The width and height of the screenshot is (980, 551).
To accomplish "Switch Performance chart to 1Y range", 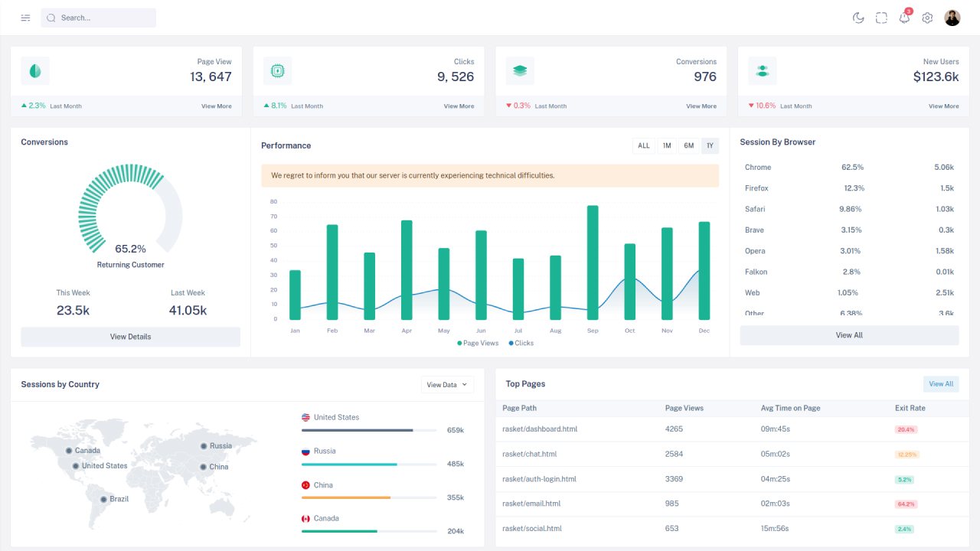I will click(710, 145).
